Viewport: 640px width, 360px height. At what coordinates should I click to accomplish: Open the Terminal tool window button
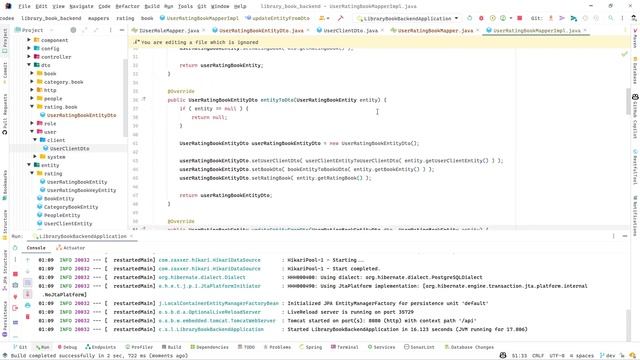[x=345, y=347]
